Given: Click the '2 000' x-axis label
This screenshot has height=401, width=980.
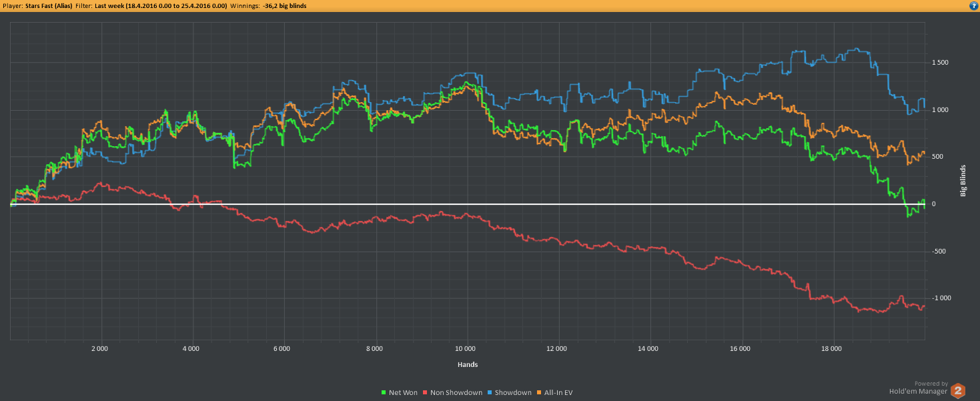Looking at the screenshot, I should point(99,348).
